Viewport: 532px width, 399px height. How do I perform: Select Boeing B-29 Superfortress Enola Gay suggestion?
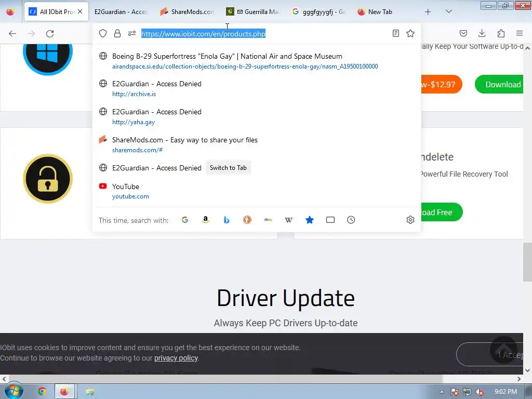[257, 61]
